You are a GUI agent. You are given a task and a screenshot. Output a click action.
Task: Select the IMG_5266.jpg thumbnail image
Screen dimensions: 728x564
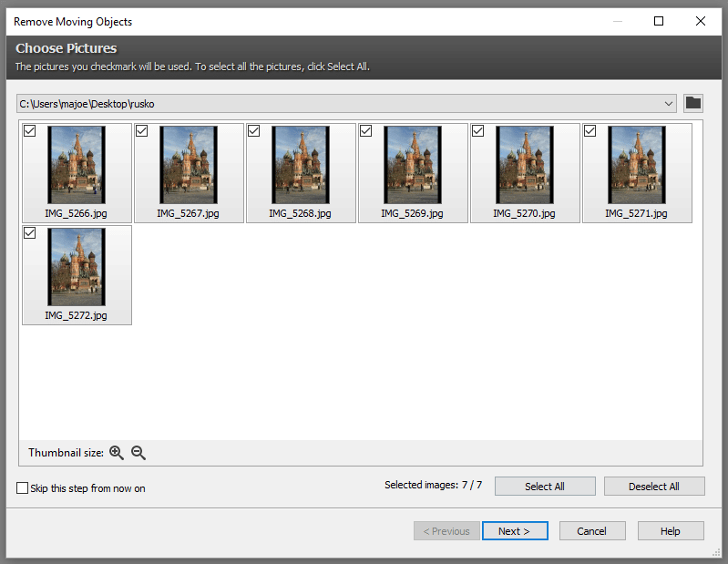[x=77, y=165]
